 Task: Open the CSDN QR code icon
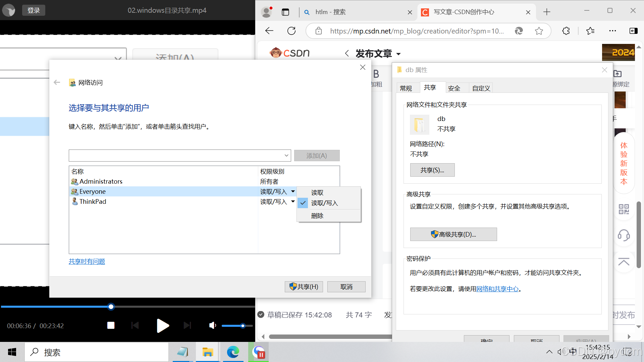click(x=624, y=209)
